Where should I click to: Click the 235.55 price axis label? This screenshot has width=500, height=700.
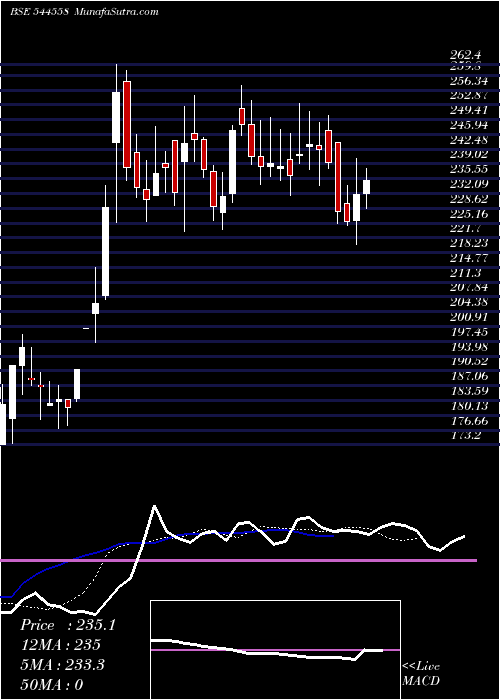point(469,170)
